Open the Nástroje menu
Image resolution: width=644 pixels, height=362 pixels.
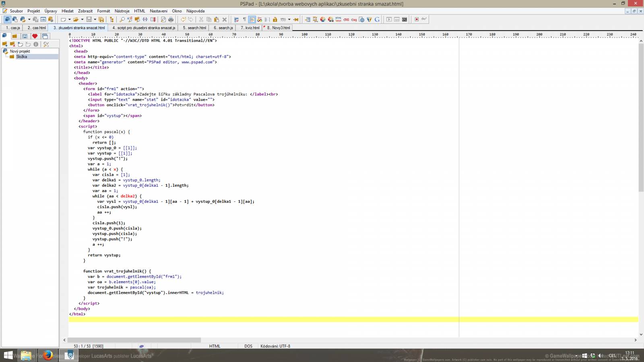122,11
